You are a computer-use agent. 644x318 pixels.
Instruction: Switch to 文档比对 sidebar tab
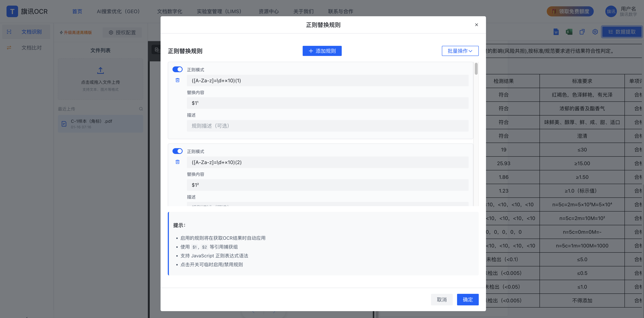(31, 48)
